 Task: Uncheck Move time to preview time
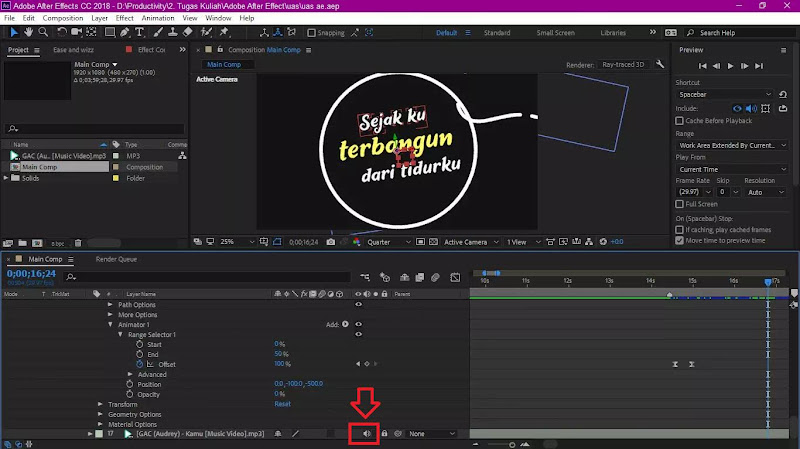point(679,240)
